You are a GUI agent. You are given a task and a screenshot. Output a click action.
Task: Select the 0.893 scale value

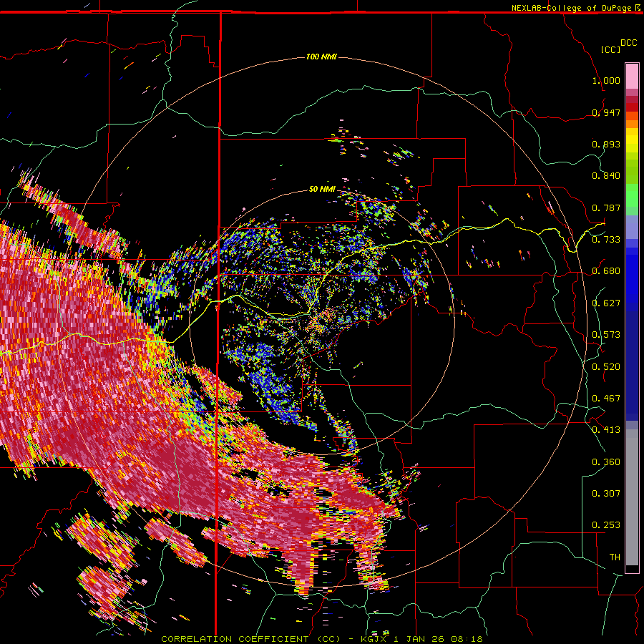coord(606,144)
